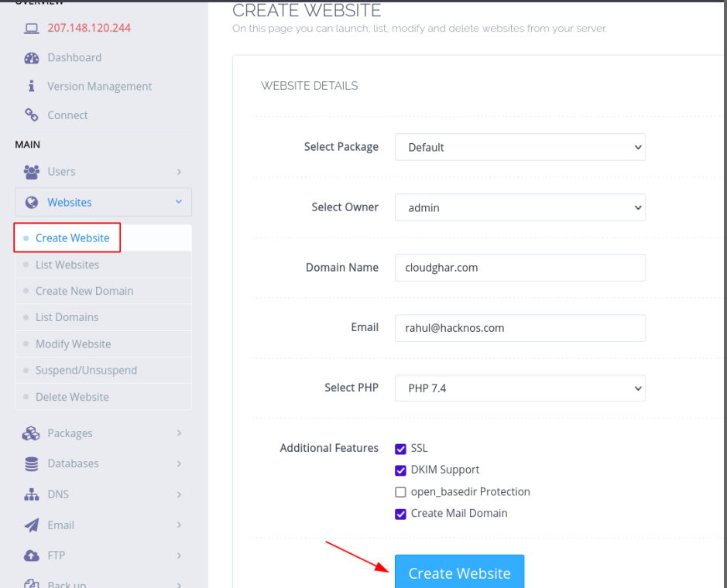Image resolution: width=727 pixels, height=588 pixels.
Task: Enable open_basedir Protection checkbox
Action: tap(400, 492)
